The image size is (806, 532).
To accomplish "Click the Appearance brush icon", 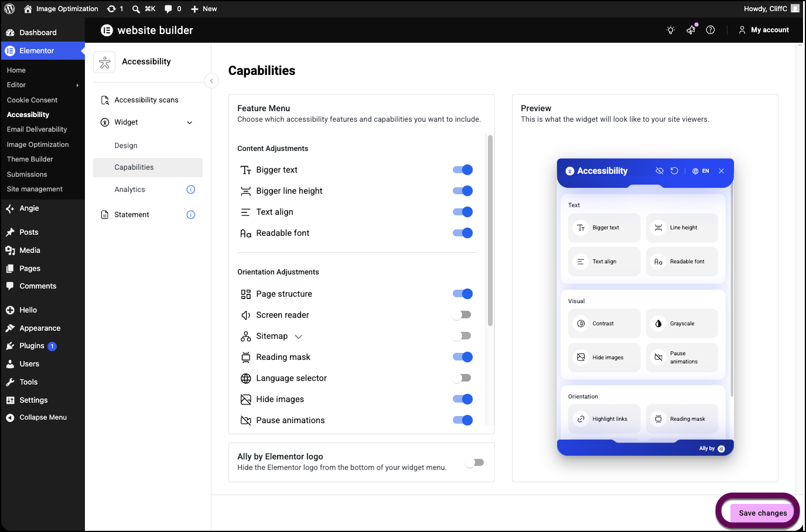I will point(10,328).
